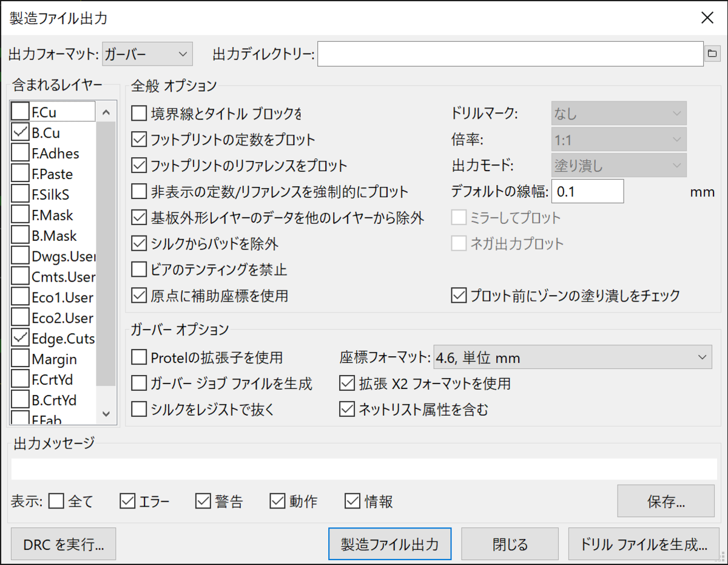Viewport: 728px width, 565px height.
Task: Click the folder browse icon for output directory
Action: pos(710,54)
